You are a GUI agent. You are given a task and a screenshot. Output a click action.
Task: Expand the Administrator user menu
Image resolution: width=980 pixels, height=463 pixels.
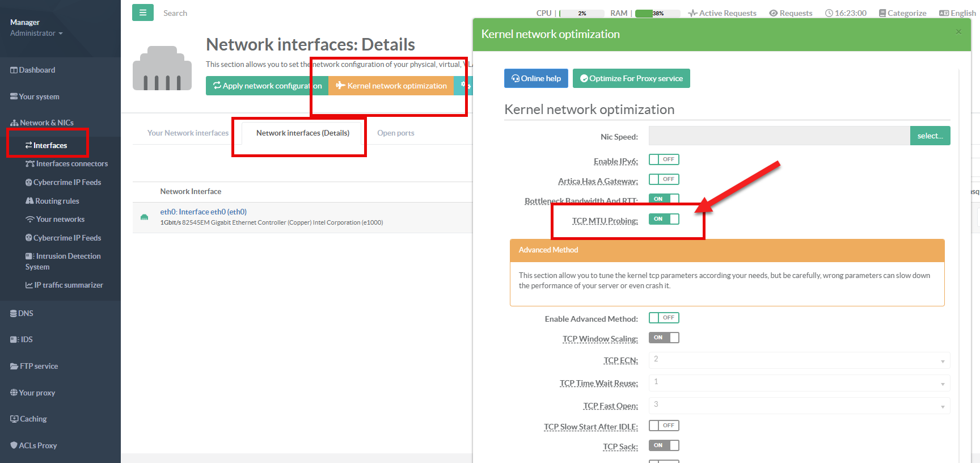pos(36,33)
